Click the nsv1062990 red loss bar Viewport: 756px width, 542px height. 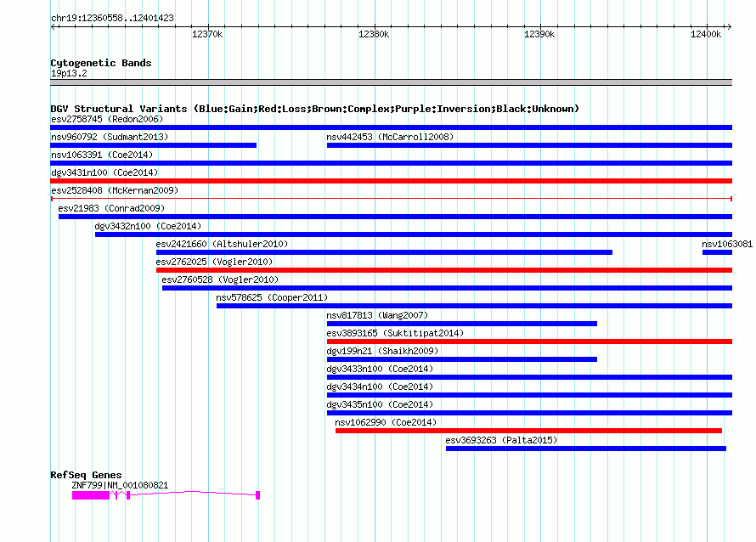click(528, 431)
